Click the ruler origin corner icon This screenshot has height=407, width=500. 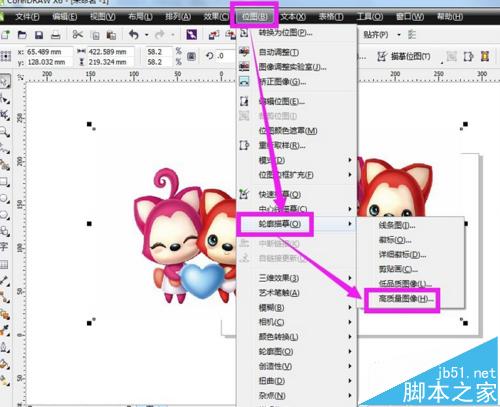(20, 77)
